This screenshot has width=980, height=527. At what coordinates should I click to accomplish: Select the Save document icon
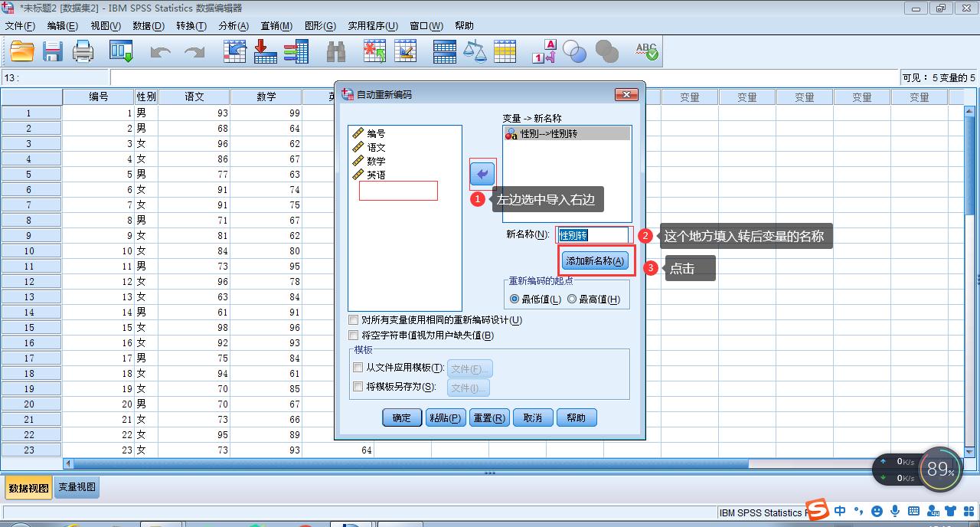[52, 51]
